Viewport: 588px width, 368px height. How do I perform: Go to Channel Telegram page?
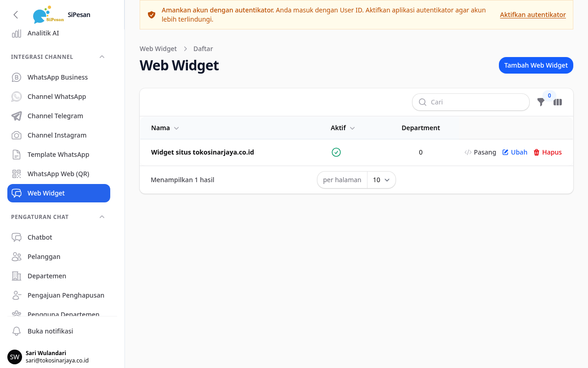(59, 116)
